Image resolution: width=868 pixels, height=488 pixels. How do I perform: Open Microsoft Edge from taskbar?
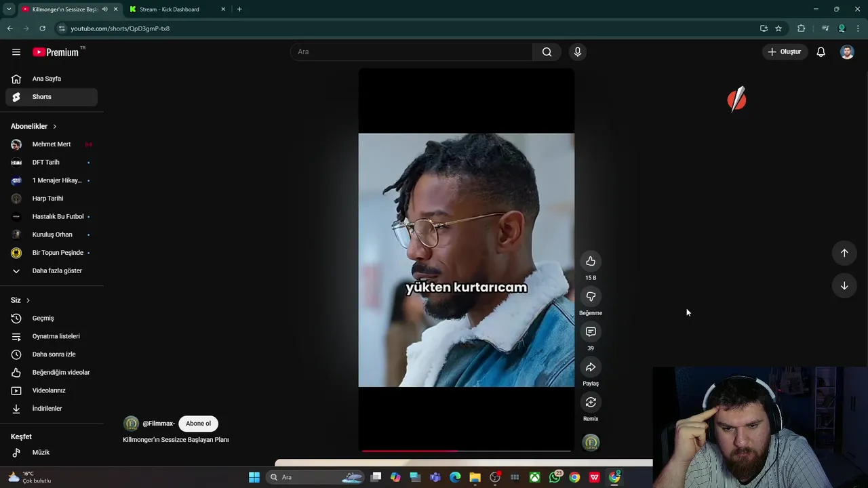click(x=455, y=477)
